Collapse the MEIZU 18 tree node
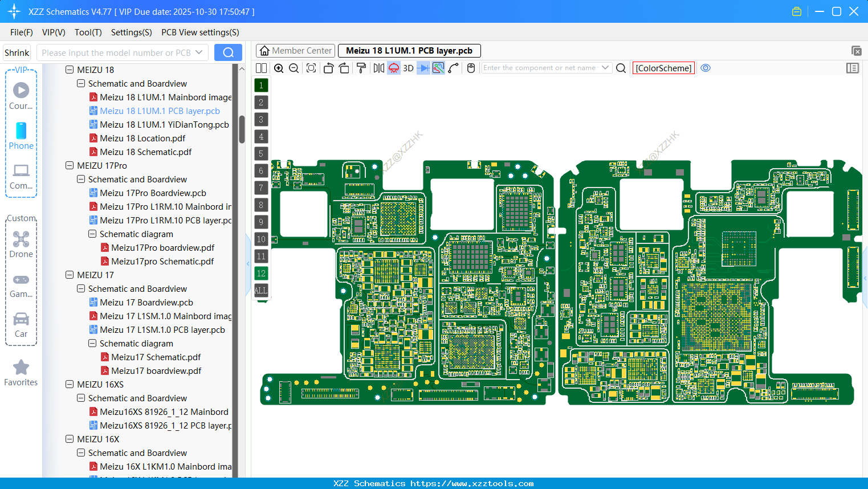 pyautogui.click(x=70, y=70)
